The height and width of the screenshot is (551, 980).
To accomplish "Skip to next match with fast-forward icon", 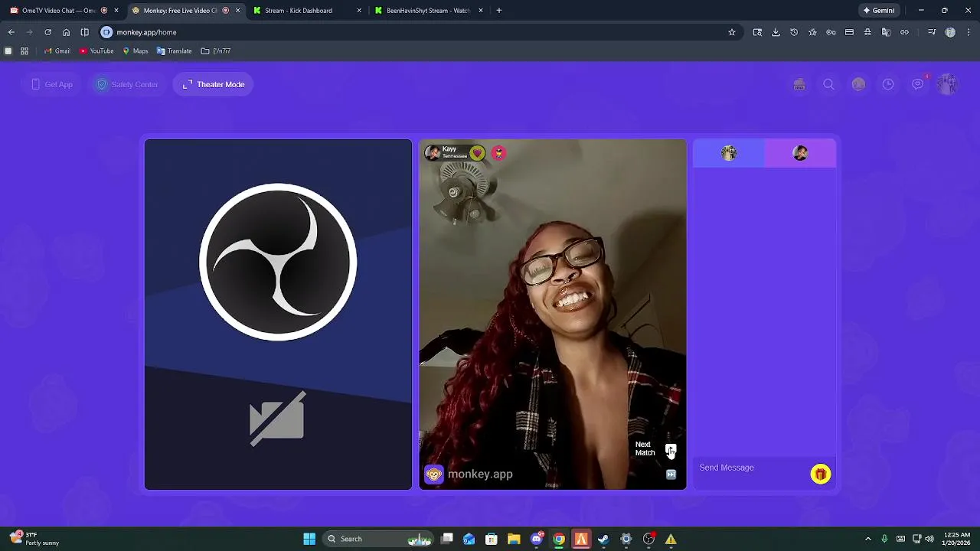I will click(671, 474).
